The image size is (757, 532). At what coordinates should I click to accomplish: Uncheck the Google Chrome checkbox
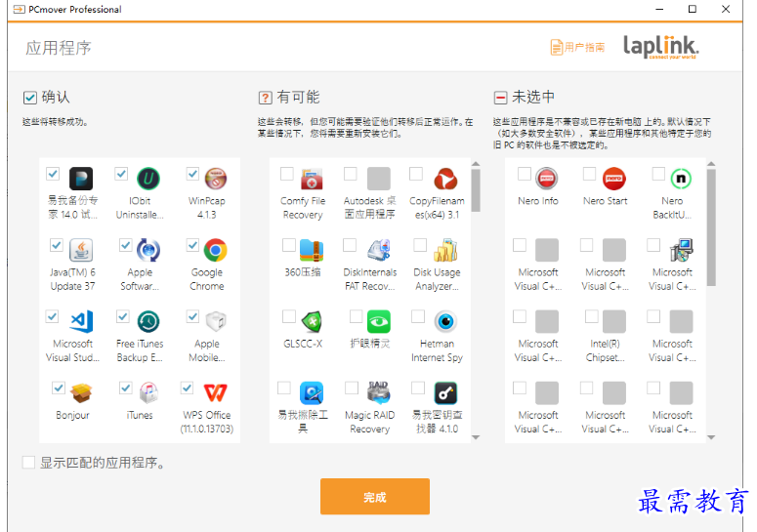[x=192, y=245]
